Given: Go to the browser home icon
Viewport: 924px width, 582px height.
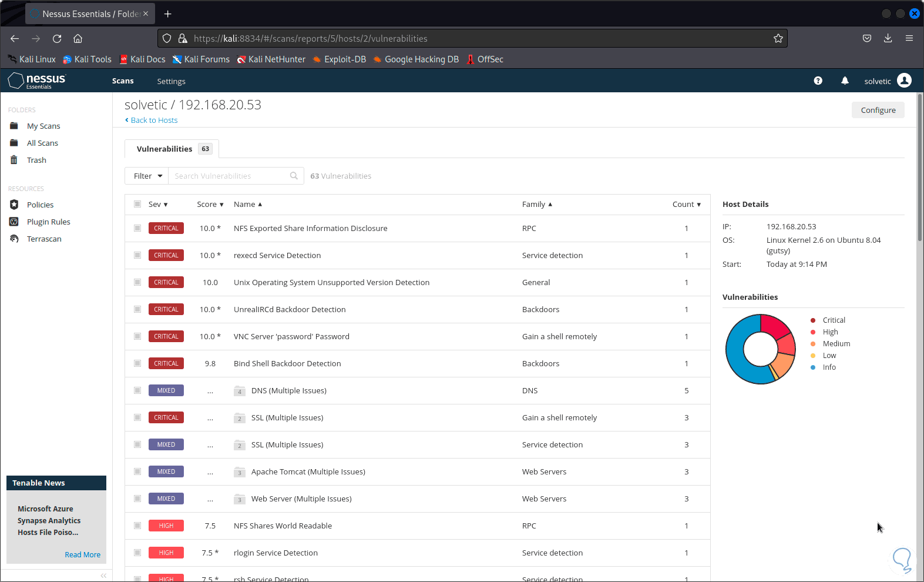Looking at the screenshot, I should pyautogui.click(x=78, y=38).
